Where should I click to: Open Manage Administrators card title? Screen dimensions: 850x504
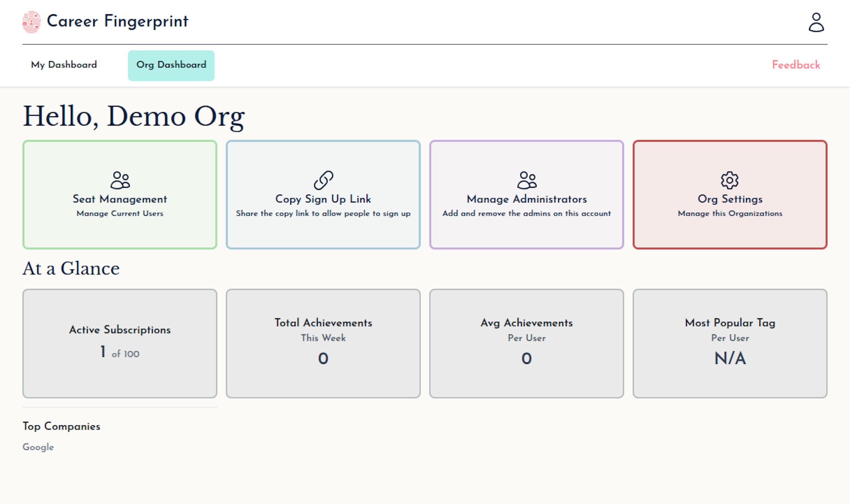point(527,199)
